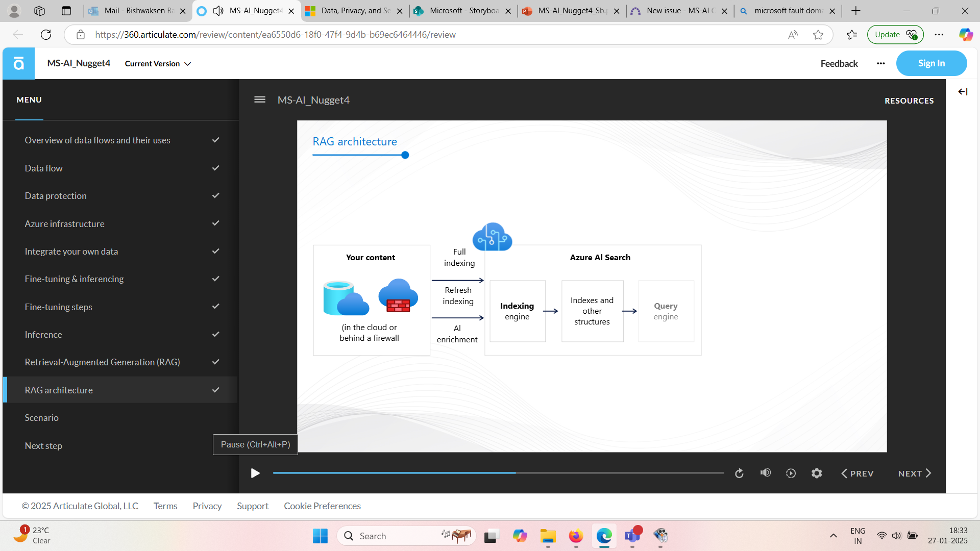Open the playback speed control

(791, 473)
